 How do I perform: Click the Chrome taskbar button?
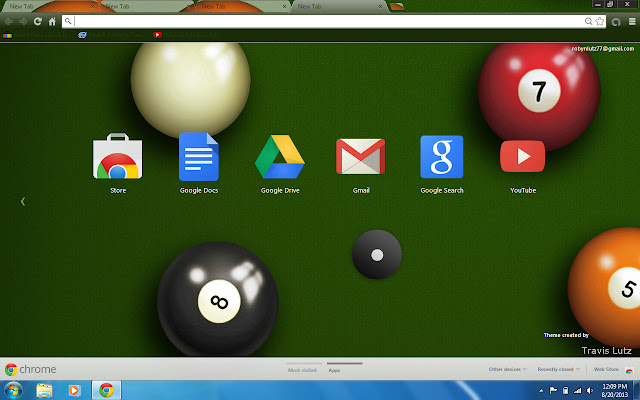point(106,391)
